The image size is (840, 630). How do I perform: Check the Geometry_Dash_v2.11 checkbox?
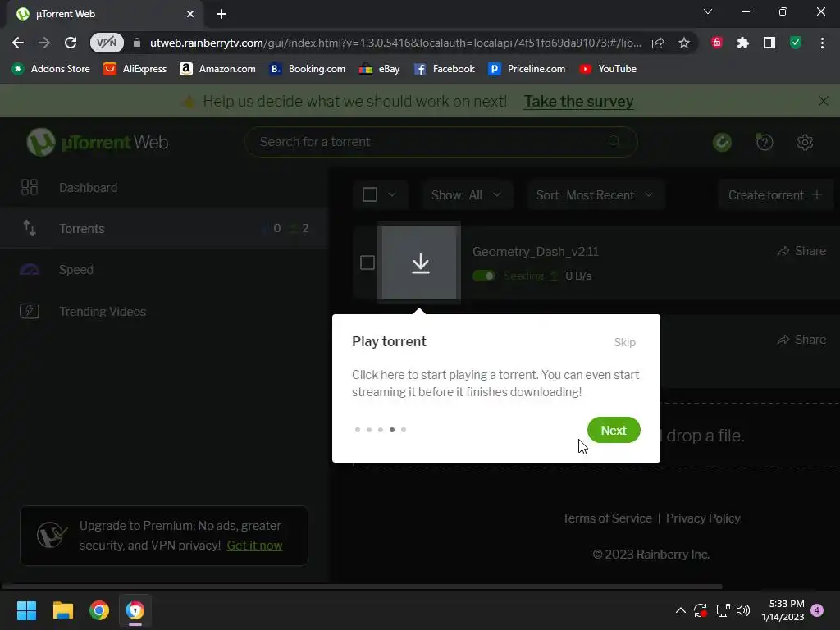pos(367,262)
